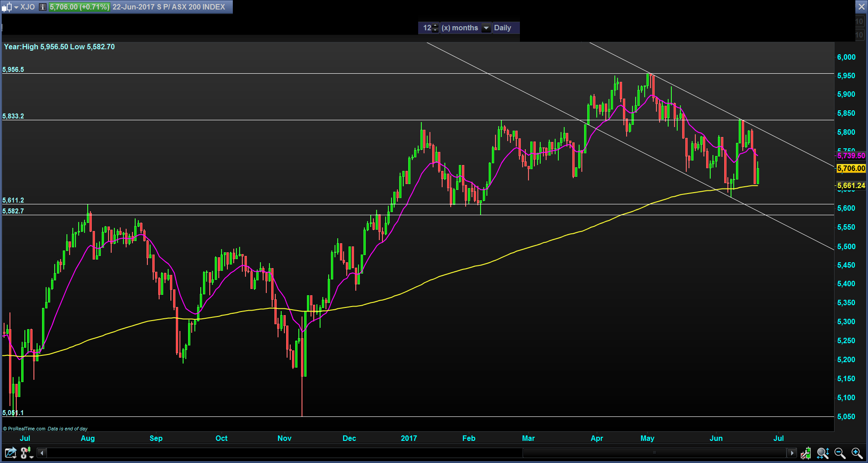Click the yellow 5,706.00 current price tag
This screenshot has height=463, width=868.
click(851, 168)
